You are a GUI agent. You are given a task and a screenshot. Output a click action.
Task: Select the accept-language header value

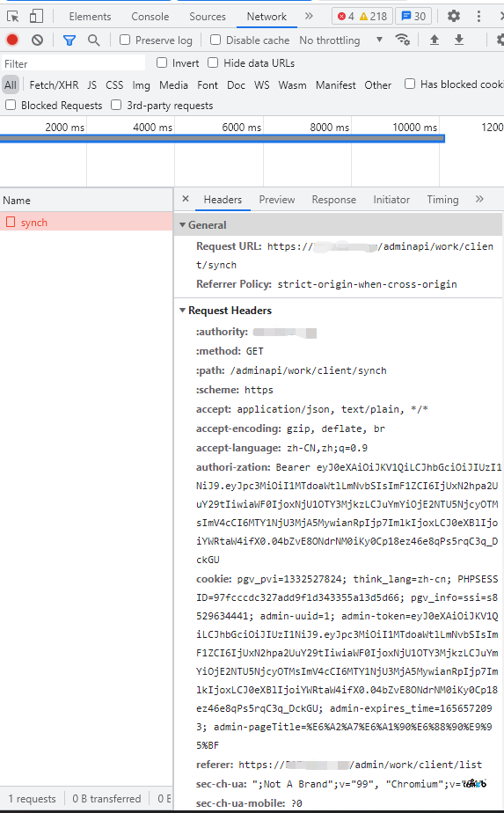click(327, 448)
